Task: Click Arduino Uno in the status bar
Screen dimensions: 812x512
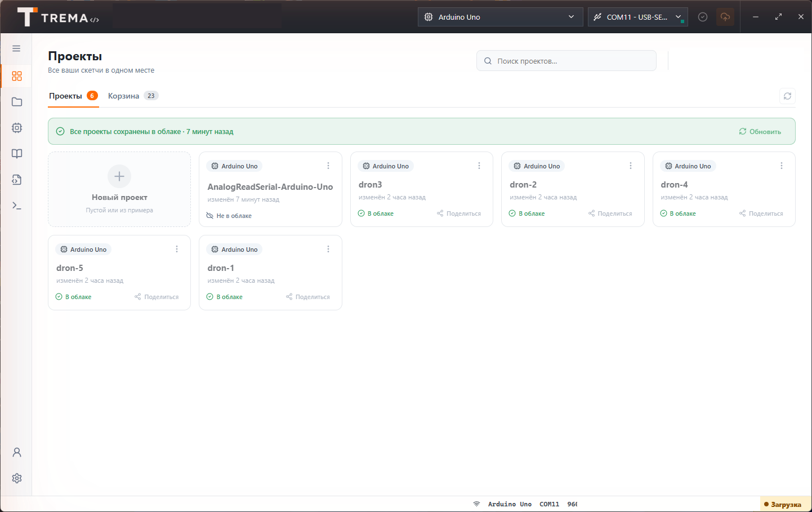Action: click(510, 504)
